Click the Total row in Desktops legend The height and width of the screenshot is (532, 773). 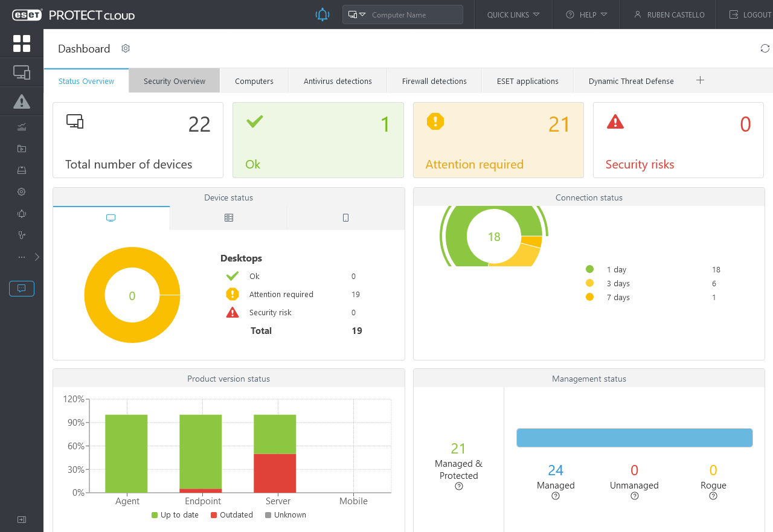pyautogui.click(x=306, y=331)
